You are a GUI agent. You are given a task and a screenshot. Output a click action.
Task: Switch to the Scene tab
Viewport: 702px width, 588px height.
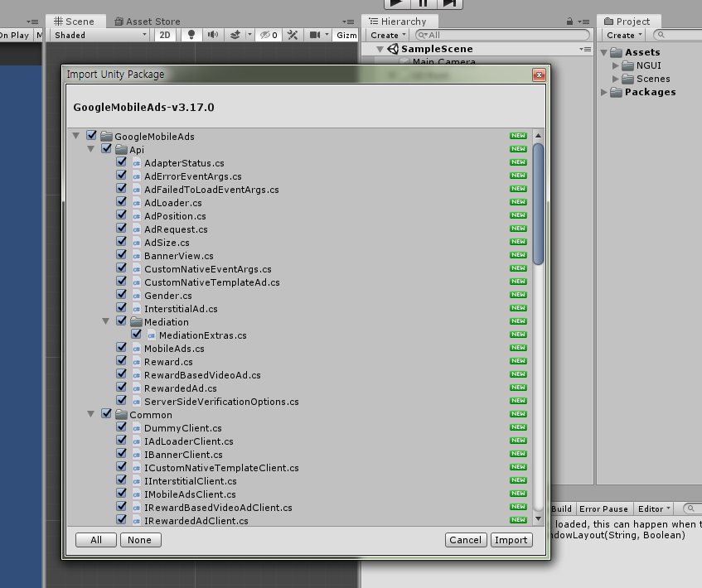[75, 22]
